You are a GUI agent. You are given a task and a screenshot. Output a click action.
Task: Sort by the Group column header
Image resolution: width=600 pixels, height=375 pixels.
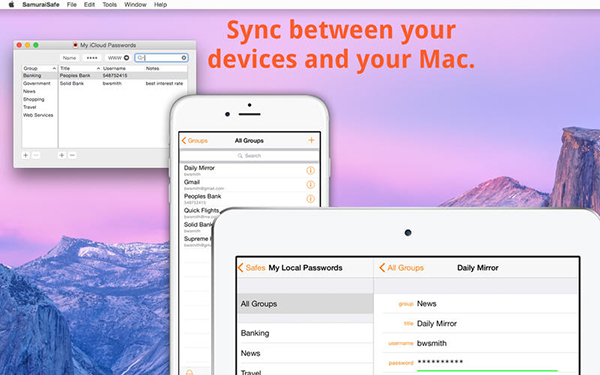point(39,68)
